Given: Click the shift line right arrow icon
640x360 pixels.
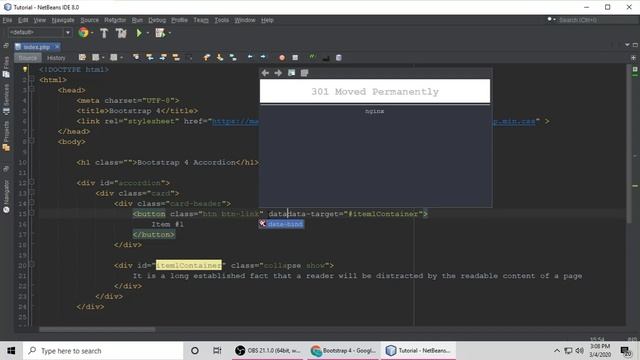Looking at the screenshot, I should [263, 57].
